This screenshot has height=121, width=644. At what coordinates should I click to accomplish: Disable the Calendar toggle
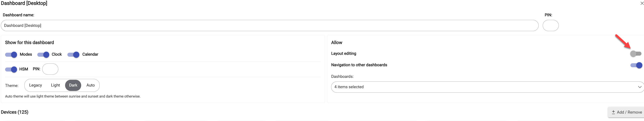click(x=73, y=54)
